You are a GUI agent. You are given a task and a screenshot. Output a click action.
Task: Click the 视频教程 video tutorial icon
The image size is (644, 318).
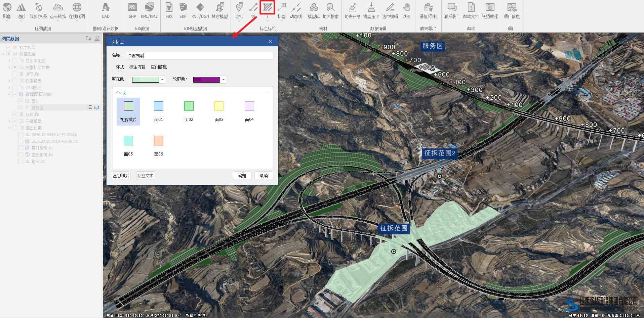490,8
